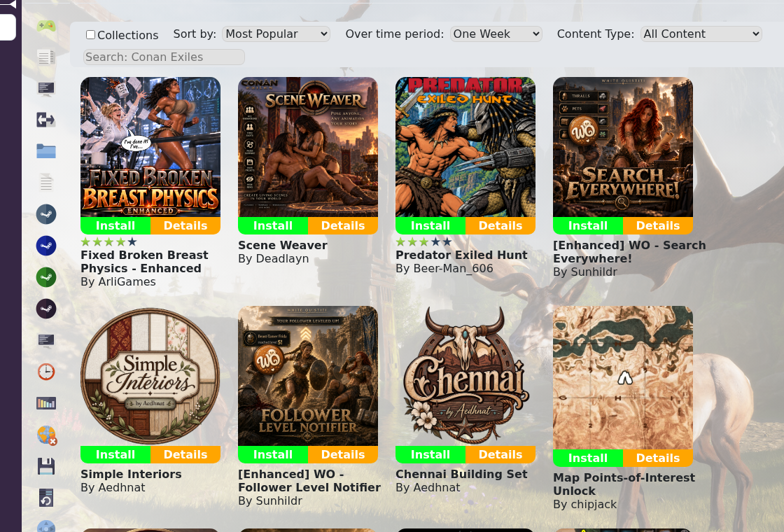Install Predator Exiled Hunt

(430, 225)
